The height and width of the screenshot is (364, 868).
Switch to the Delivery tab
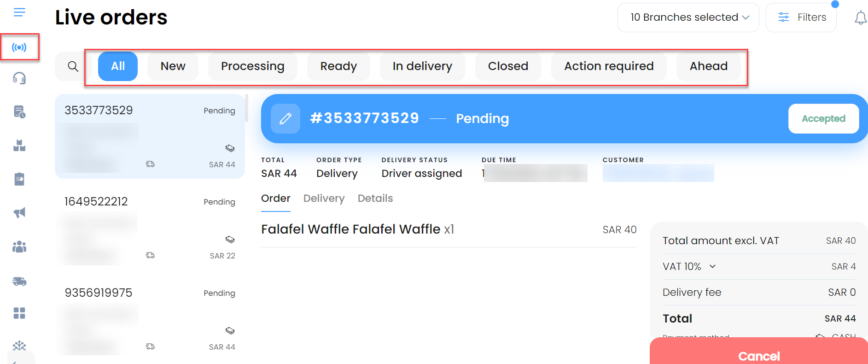324,199
